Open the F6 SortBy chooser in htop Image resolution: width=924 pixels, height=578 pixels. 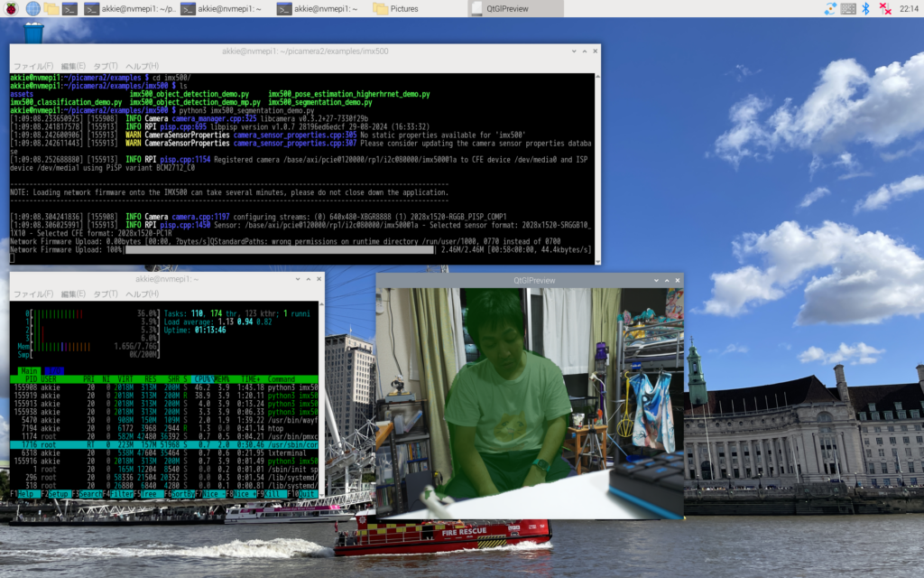coord(180,494)
